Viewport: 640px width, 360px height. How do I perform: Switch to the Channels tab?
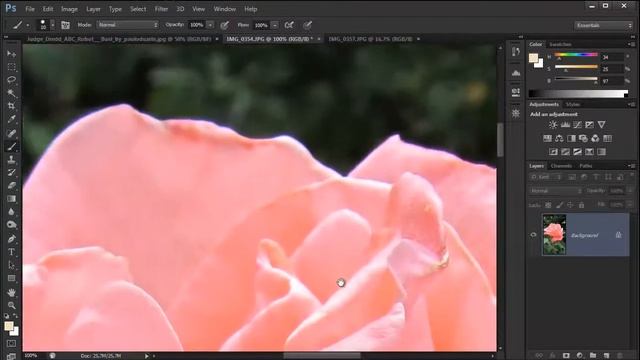561,166
